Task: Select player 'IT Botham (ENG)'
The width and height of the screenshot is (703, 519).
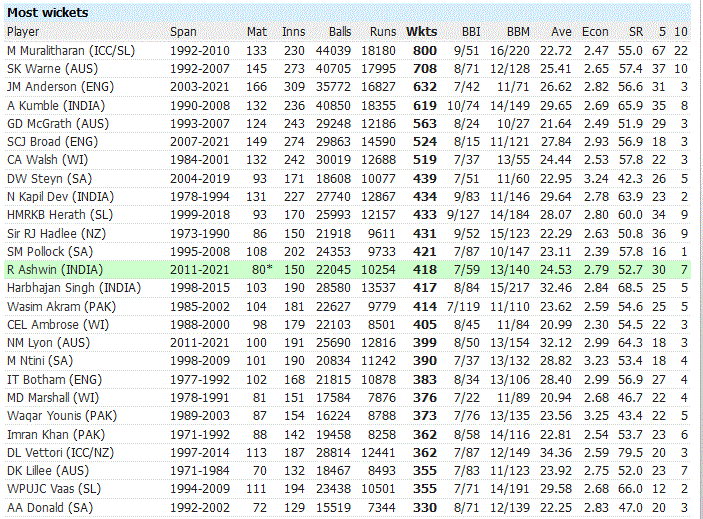Action: point(55,380)
